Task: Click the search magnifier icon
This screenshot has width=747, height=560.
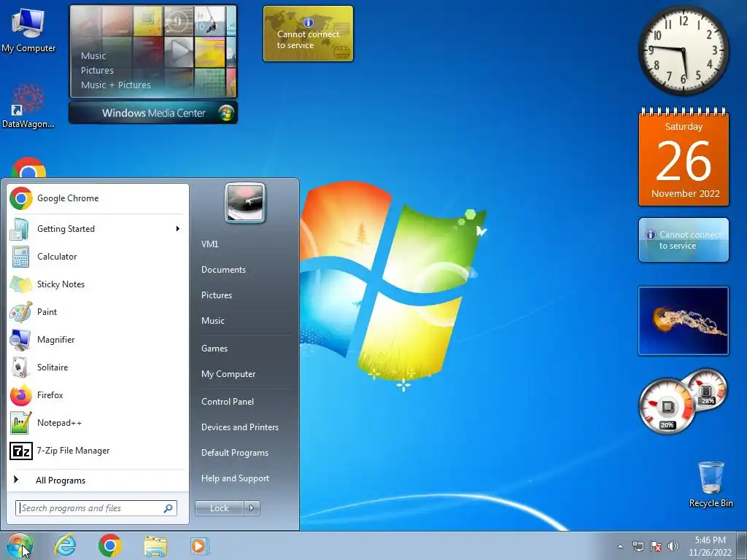Action: [168, 508]
